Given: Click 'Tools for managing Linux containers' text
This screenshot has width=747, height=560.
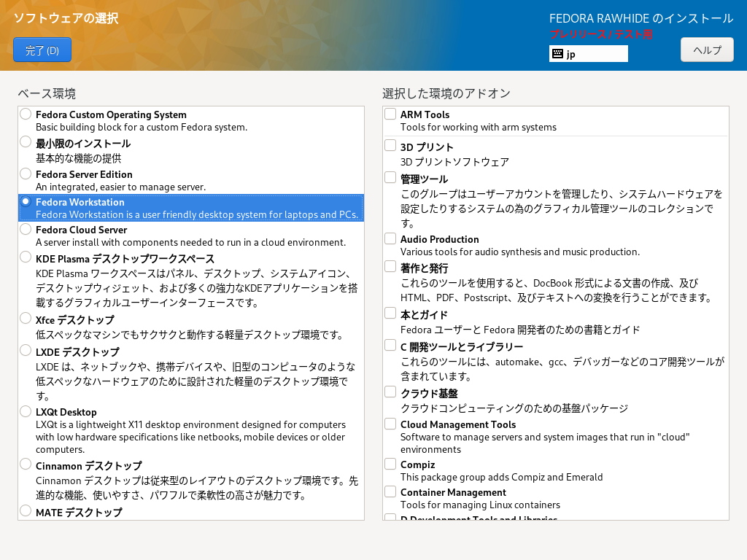Looking at the screenshot, I should (x=480, y=505).
